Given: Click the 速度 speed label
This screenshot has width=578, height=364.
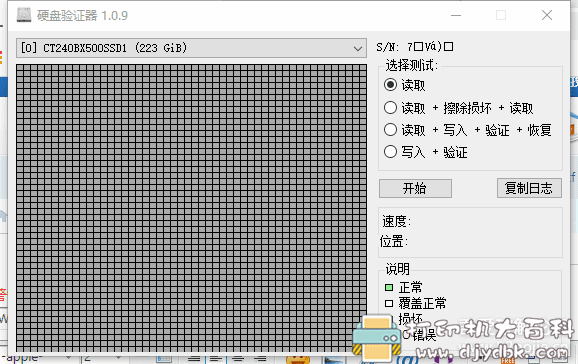Looking at the screenshot, I should [396, 221].
